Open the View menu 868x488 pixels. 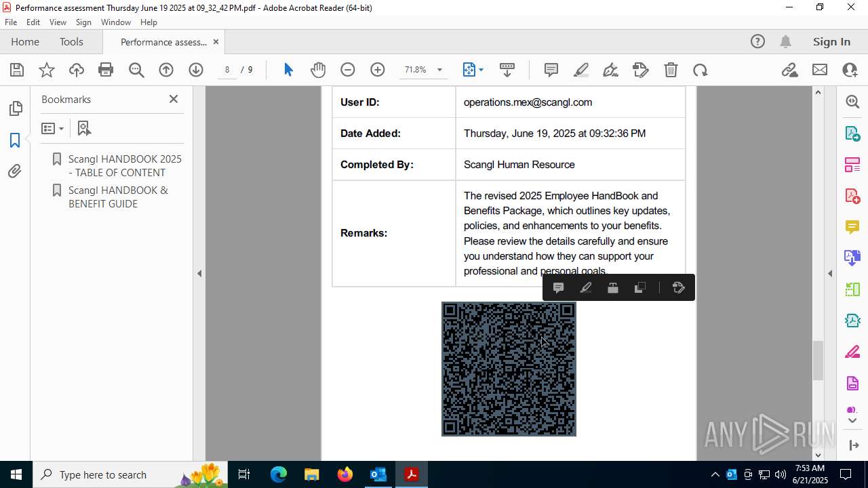pos(58,22)
